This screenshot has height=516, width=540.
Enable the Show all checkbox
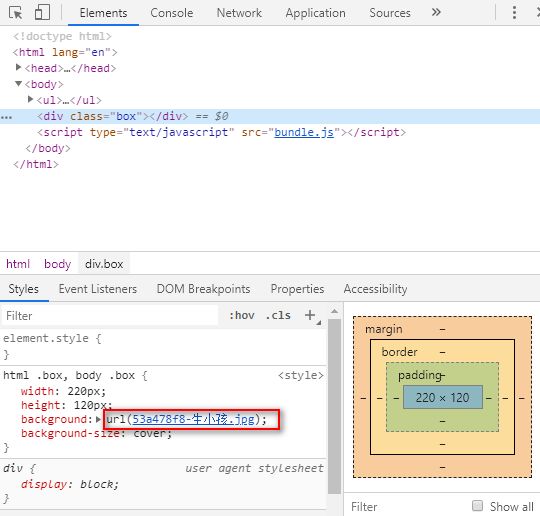[477, 506]
